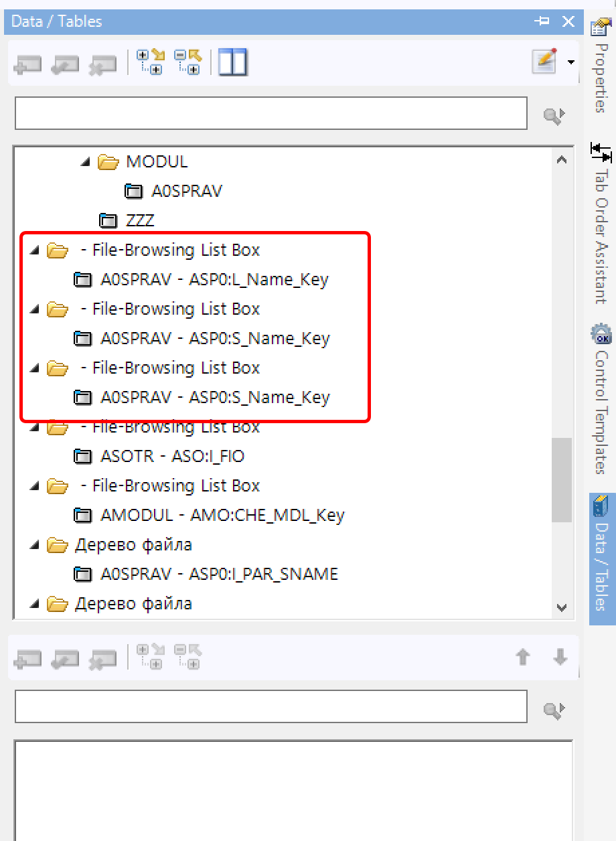
Task: Click the expand all tree nodes icon
Action: [x=150, y=62]
